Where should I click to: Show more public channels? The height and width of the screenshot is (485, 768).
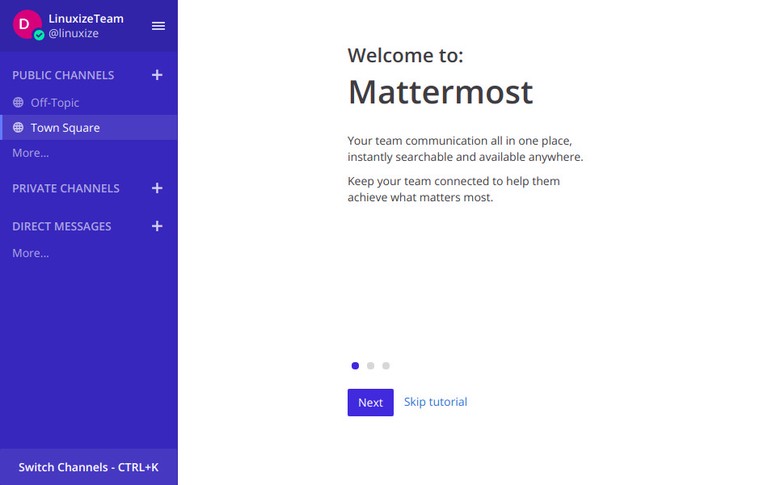(30, 153)
